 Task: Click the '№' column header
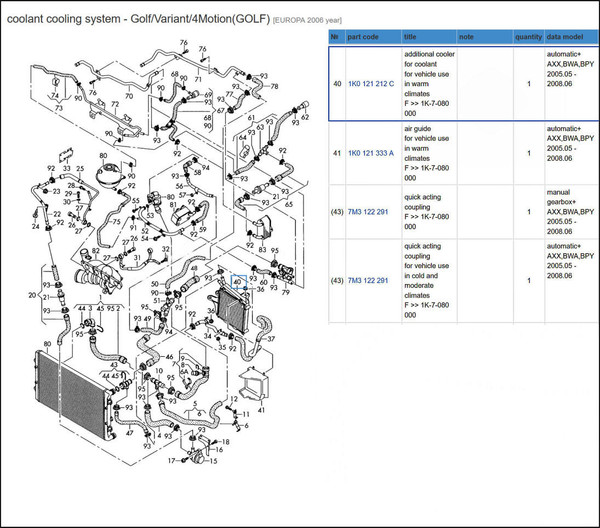tap(335, 37)
